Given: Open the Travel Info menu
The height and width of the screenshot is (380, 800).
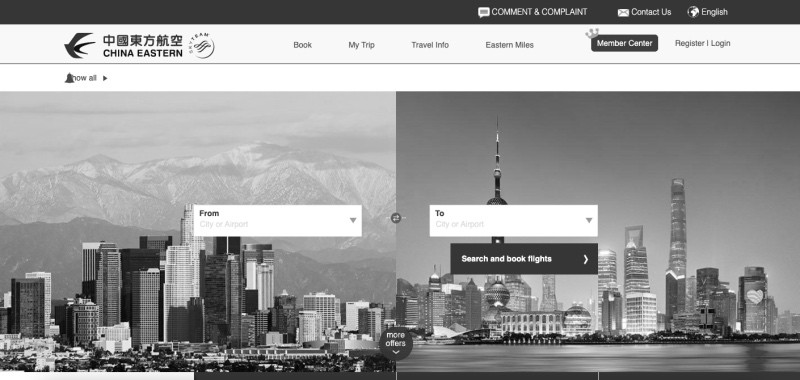Looking at the screenshot, I should [430, 45].
